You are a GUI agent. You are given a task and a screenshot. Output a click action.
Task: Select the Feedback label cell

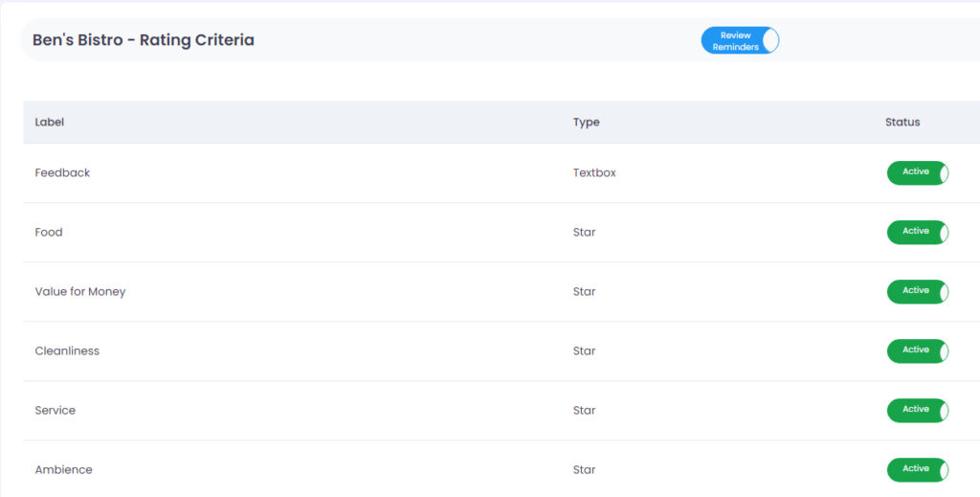pyautogui.click(x=62, y=172)
